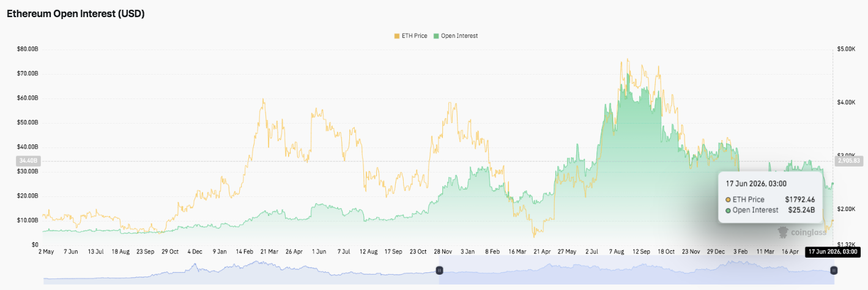This screenshot has height=290, width=868.
Task: Click the left handle of the range navigator
Action: [439, 270]
